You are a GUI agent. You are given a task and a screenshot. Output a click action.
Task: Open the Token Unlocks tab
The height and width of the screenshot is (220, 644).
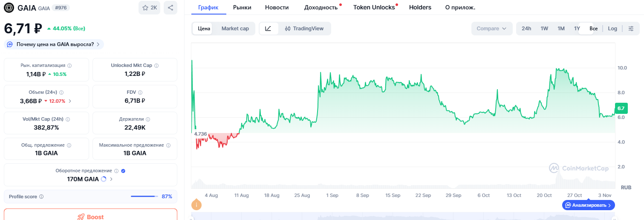click(374, 7)
